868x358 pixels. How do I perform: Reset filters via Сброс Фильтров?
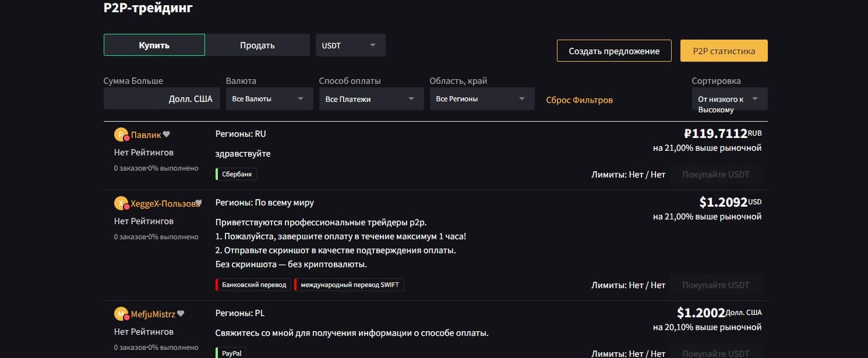click(x=579, y=100)
